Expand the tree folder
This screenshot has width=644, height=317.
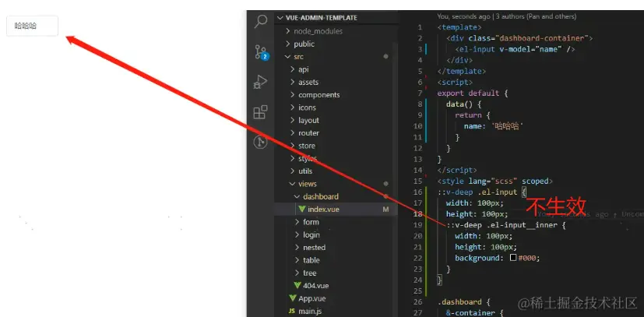(297, 273)
